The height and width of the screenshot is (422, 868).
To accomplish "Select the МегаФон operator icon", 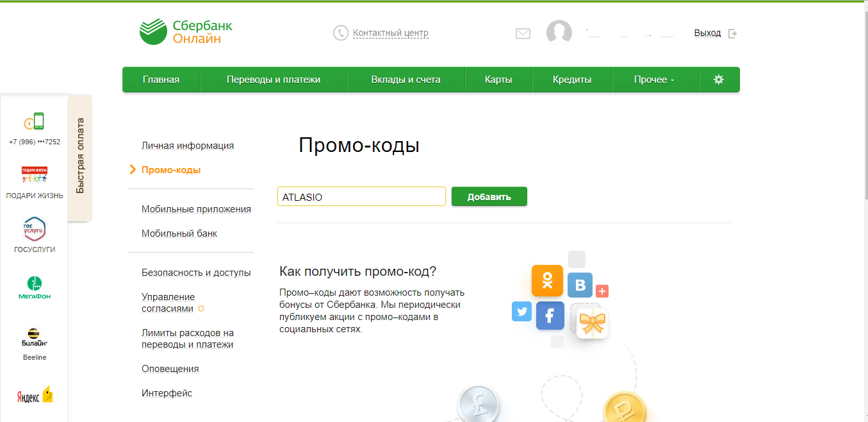I will point(35,287).
